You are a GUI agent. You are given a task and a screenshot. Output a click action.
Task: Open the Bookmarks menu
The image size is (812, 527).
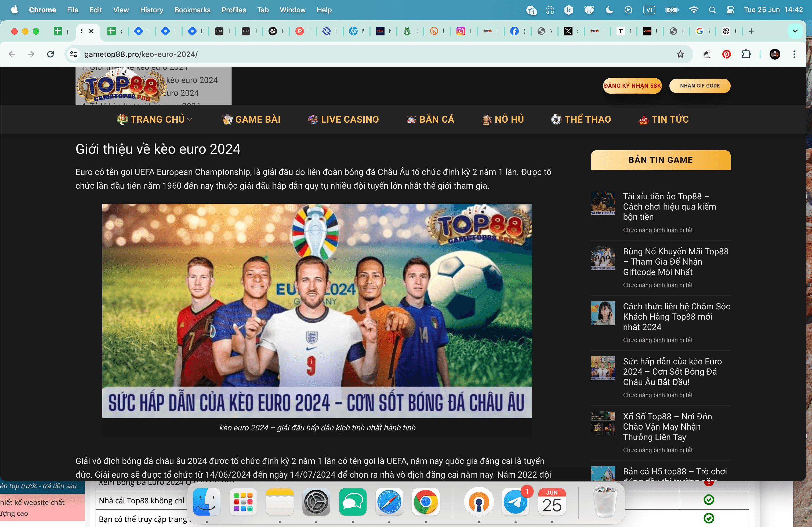tap(192, 10)
